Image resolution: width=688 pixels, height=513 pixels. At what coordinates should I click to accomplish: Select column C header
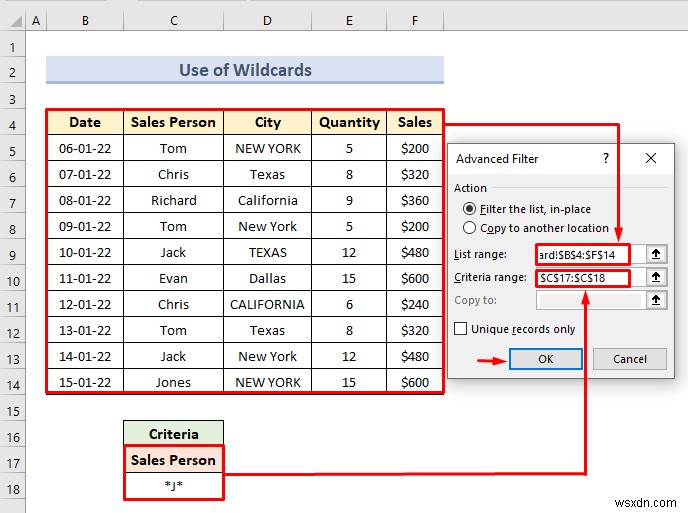[174, 21]
